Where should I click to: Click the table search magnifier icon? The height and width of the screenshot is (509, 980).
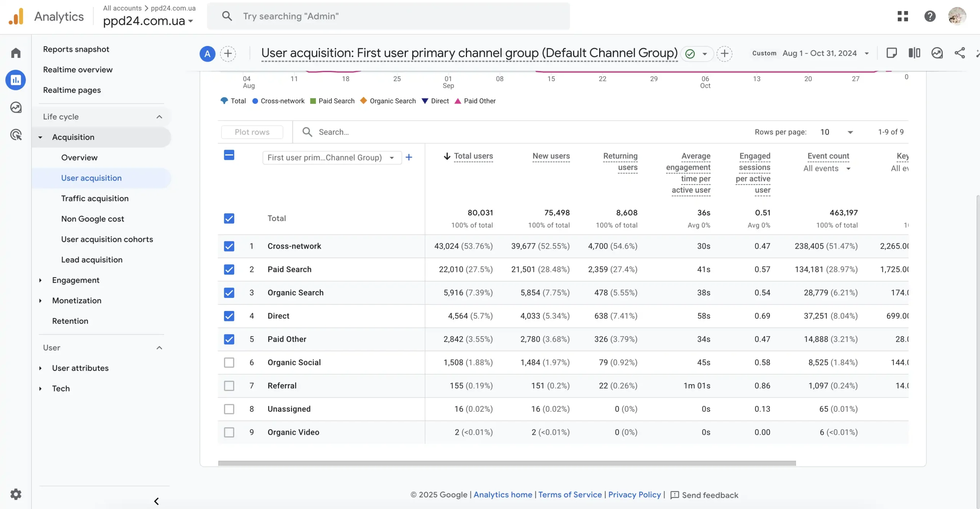[x=307, y=132]
